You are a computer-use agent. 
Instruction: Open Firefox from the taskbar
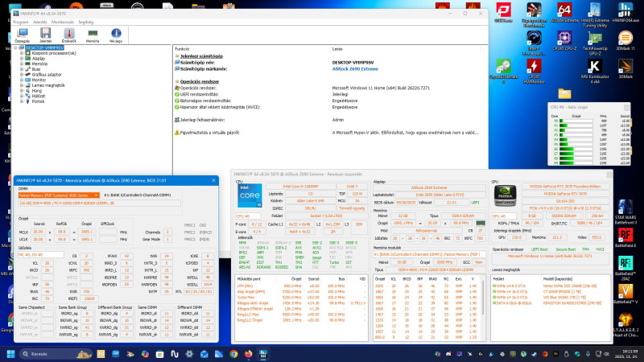(x=248, y=354)
